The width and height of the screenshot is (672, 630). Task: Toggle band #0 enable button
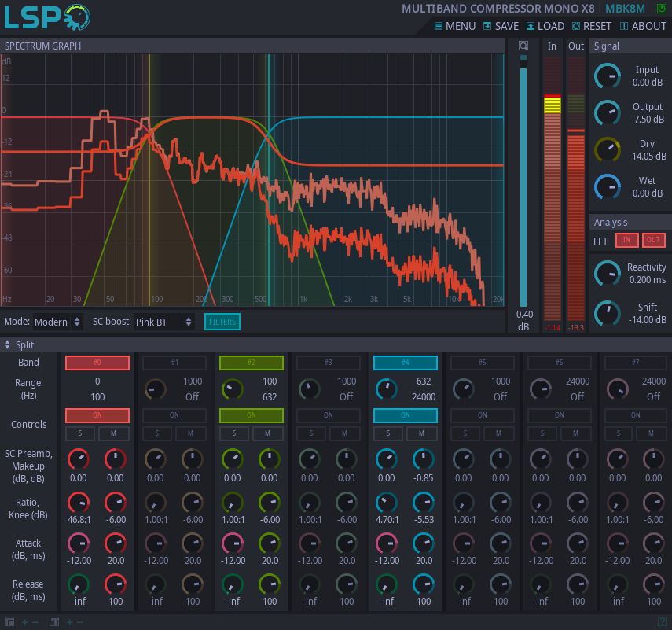pos(97,363)
